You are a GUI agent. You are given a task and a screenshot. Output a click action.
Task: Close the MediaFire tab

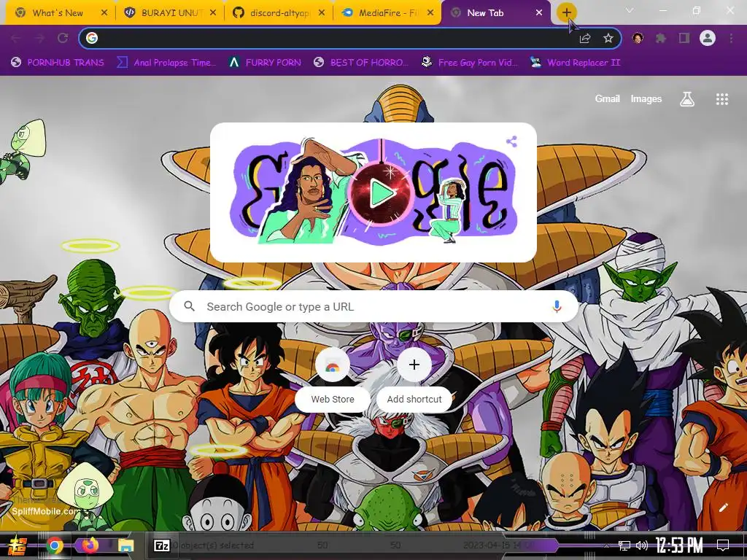click(x=430, y=13)
